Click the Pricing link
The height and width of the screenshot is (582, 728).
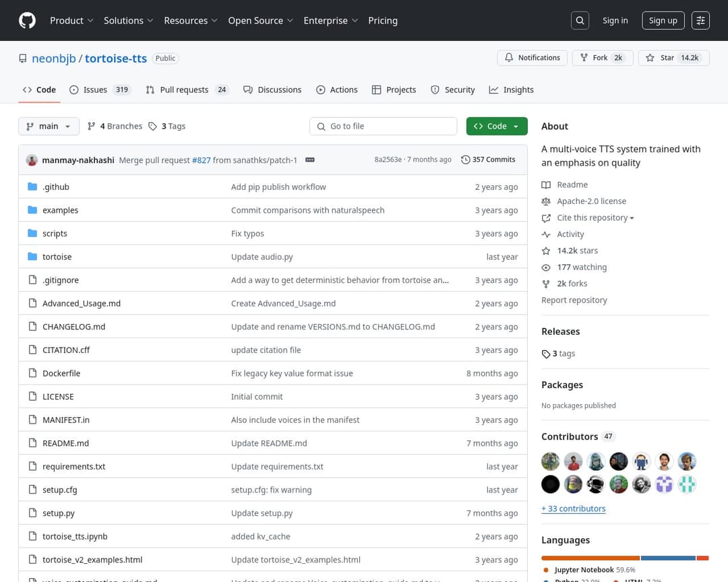point(383,20)
